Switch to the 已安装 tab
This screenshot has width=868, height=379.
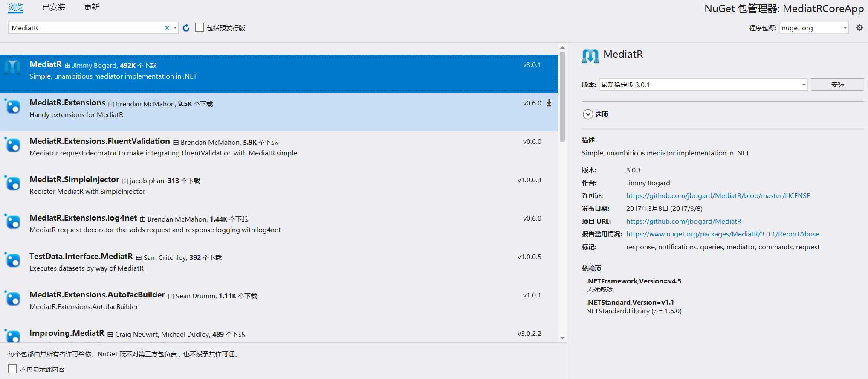[x=54, y=7]
